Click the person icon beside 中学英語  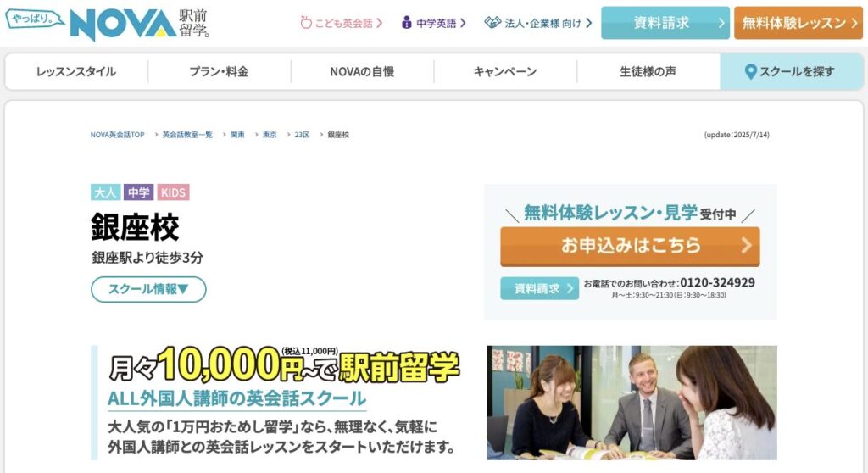(x=406, y=23)
